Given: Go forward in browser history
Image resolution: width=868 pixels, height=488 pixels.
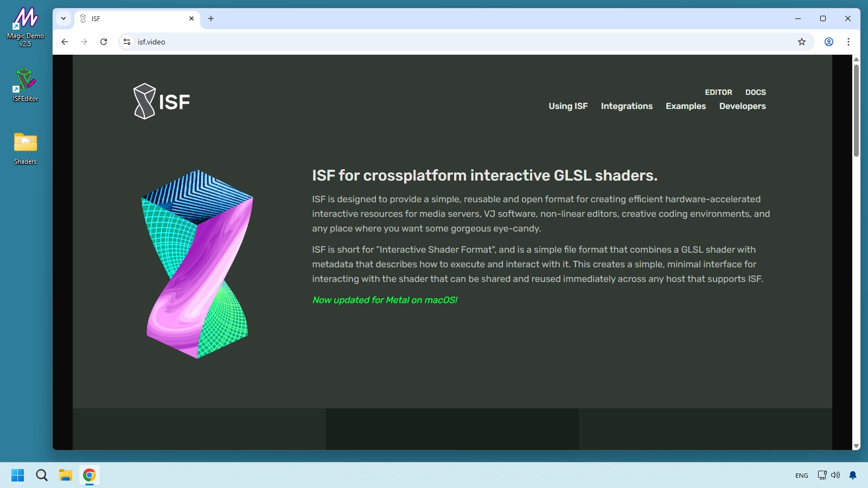Looking at the screenshot, I should tap(84, 42).
